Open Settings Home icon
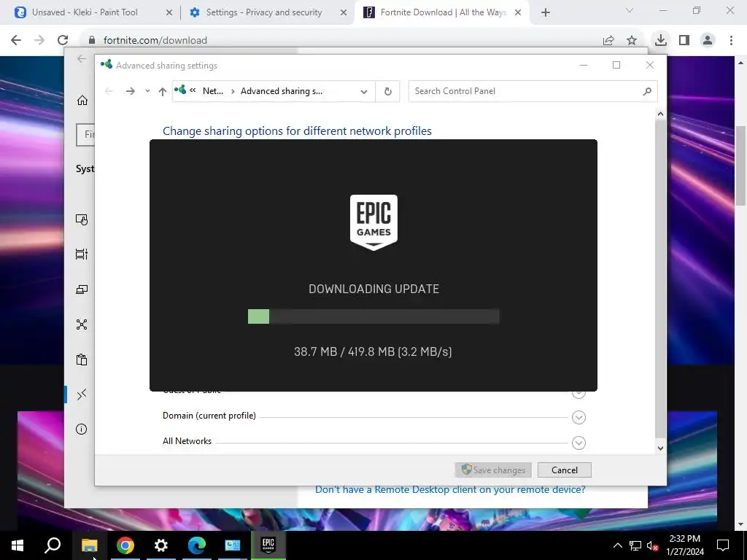 pos(82,100)
